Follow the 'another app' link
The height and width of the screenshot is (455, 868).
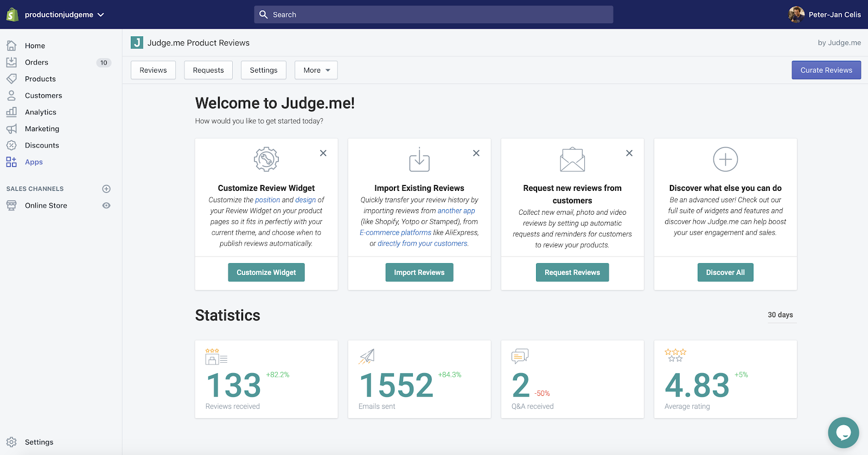pyautogui.click(x=456, y=210)
